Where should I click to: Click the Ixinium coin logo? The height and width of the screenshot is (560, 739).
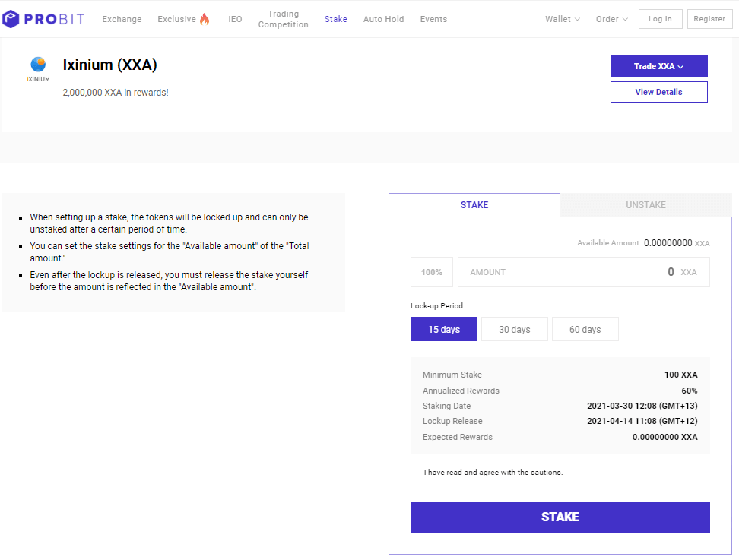[x=38, y=69]
